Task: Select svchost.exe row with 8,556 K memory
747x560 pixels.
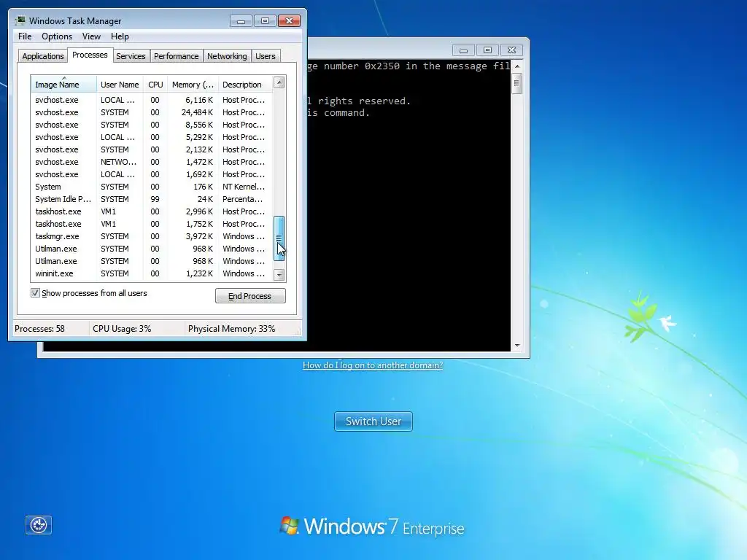Action: (152, 125)
